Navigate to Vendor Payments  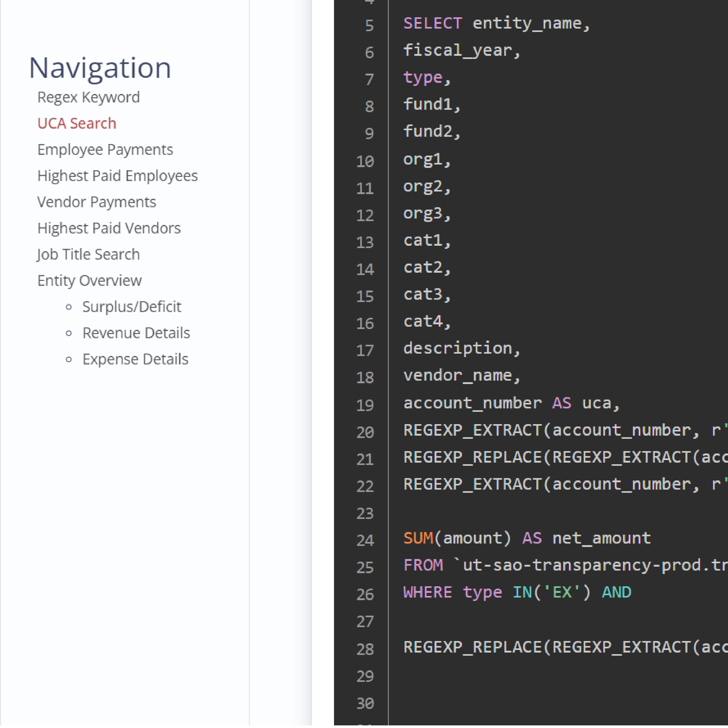pyautogui.click(x=96, y=202)
